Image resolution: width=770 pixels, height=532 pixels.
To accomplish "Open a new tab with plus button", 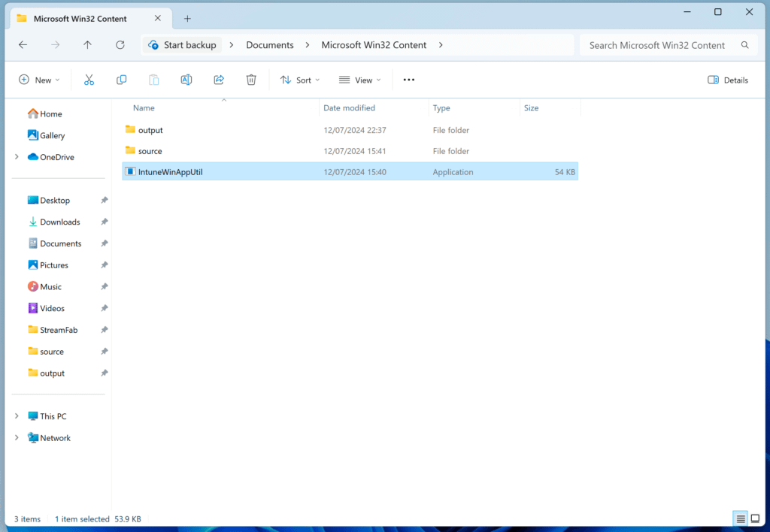I will 187,18.
